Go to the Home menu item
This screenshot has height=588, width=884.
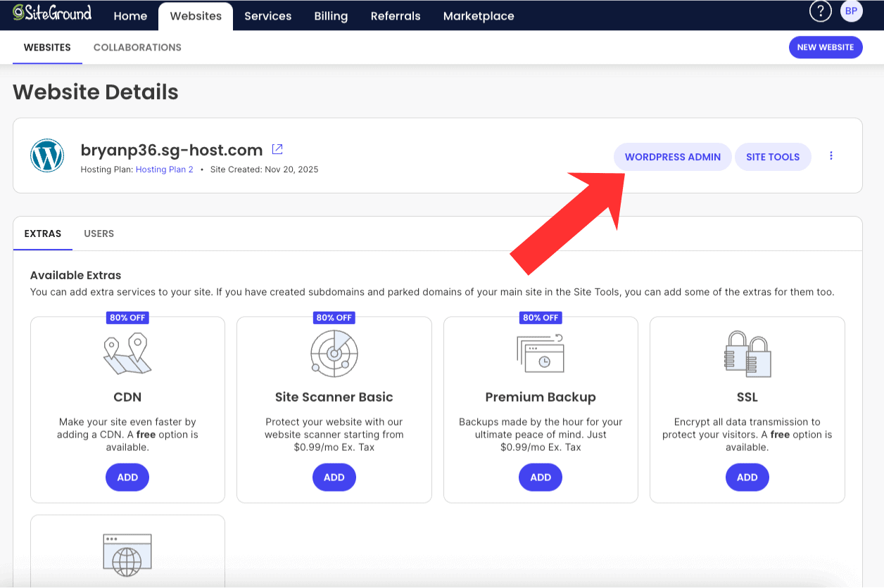coord(130,15)
